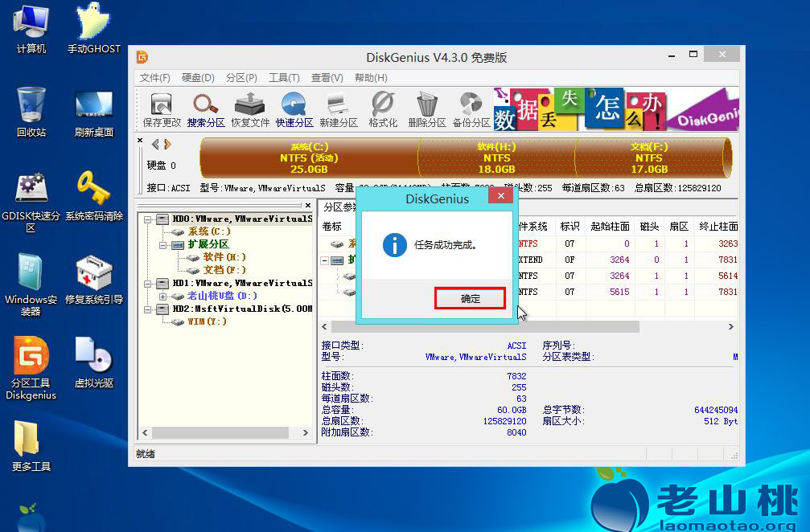Viewport: 810px width, 532px height.
Task: Close the disk tree panel
Action: click(x=308, y=206)
